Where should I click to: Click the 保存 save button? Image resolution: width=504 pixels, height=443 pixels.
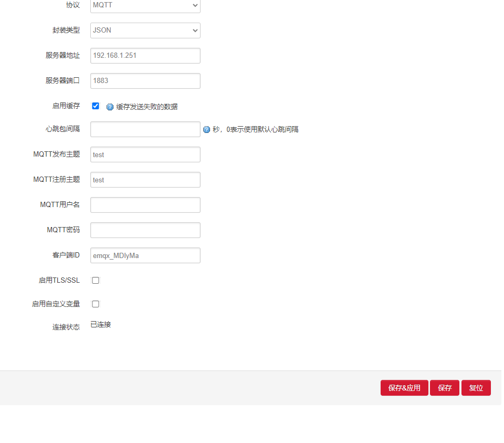pyautogui.click(x=444, y=388)
